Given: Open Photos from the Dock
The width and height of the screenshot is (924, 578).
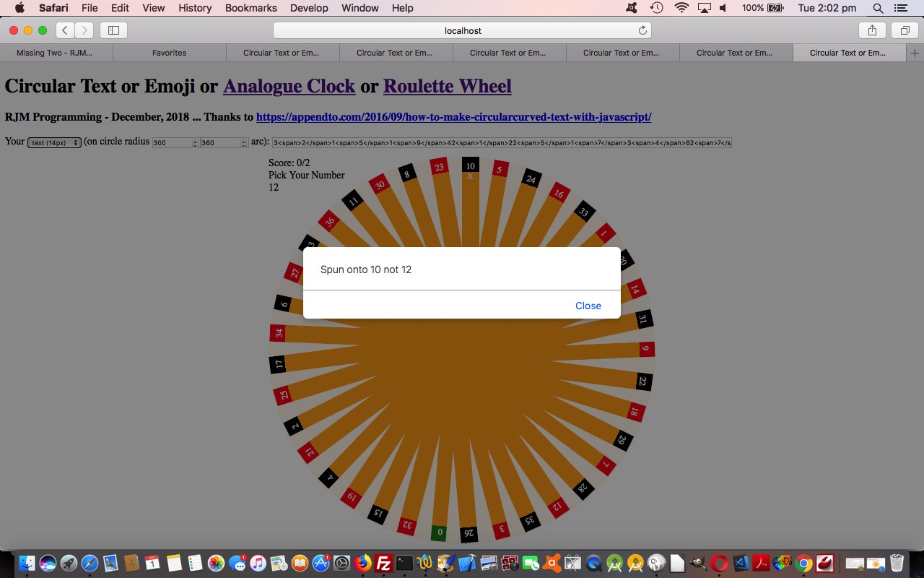Looking at the screenshot, I should (x=216, y=563).
